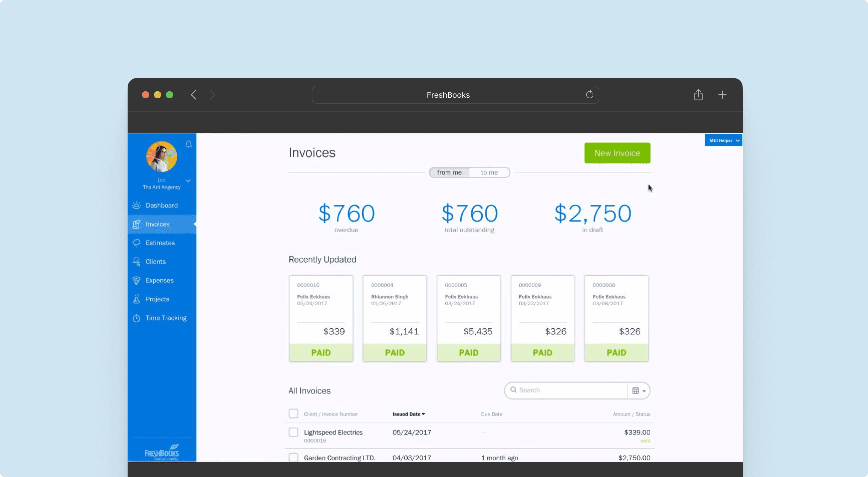
Task: Toggle the 'from me' tab
Action: (449, 172)
